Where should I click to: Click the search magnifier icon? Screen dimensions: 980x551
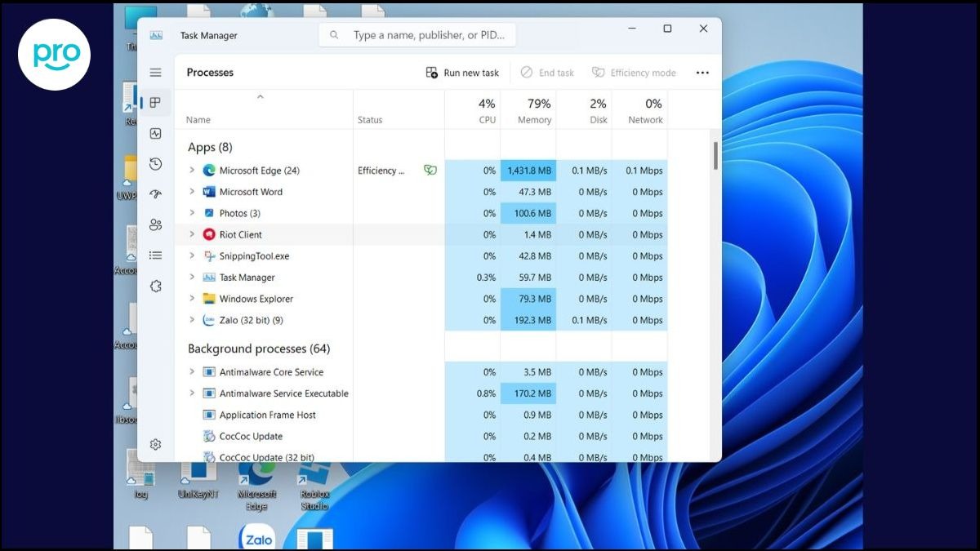[x=334, y=35]
